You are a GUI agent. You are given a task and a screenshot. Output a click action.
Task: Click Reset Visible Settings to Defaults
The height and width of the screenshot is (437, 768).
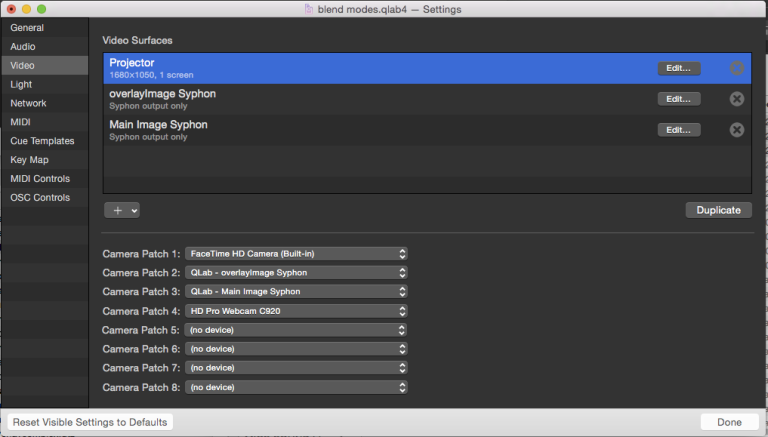[x=91, y=422]
